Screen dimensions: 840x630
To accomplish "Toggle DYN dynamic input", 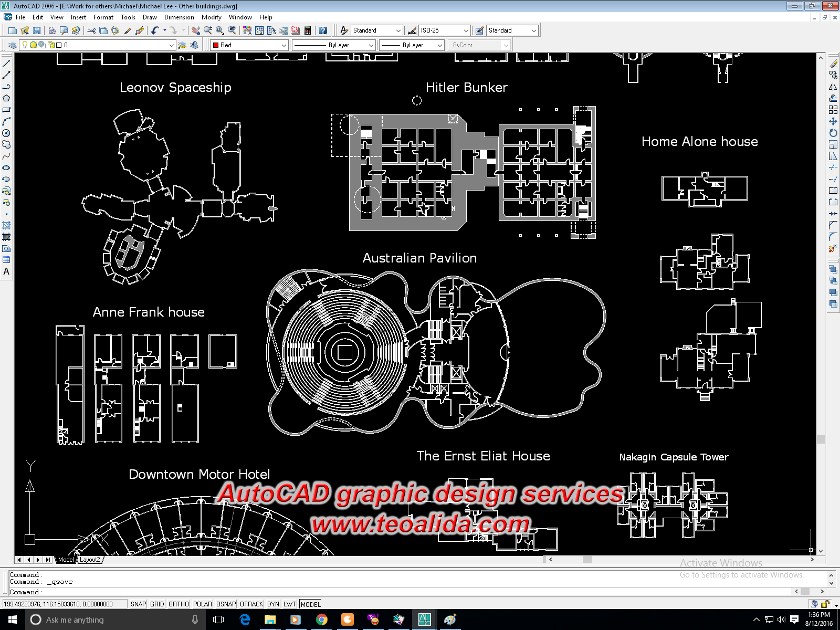I will [273, 604].
